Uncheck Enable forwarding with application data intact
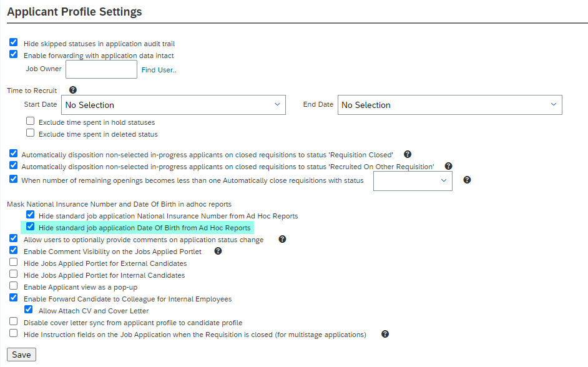The height and width of the screenshot is (367, 588). click(14, 54)
